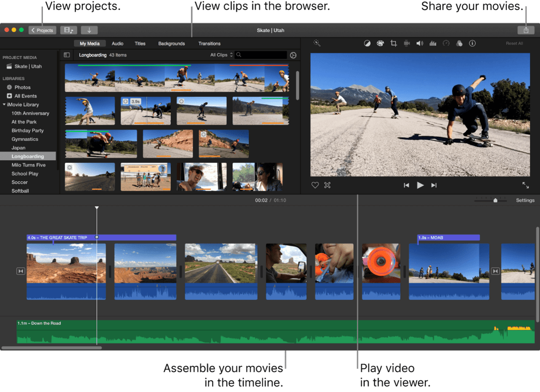540x392 pixels.
Task: Collapse the iMovie Library tree
Action: pyautogui.click(x=4, y=105)
